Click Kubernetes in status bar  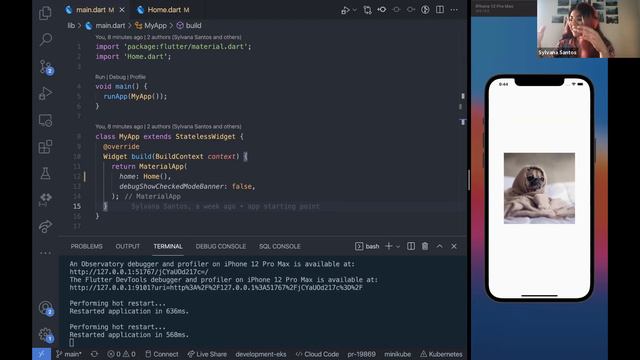[x=441, y=354]
